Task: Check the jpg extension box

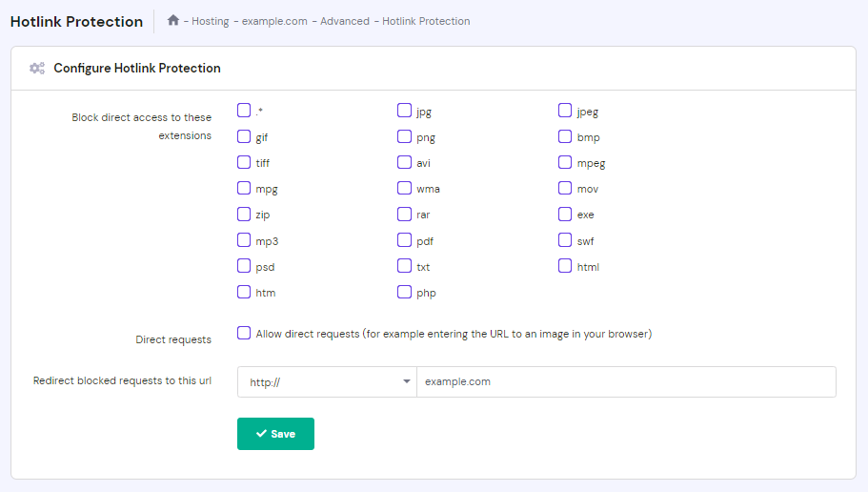Action: click(x=404, y=111)
